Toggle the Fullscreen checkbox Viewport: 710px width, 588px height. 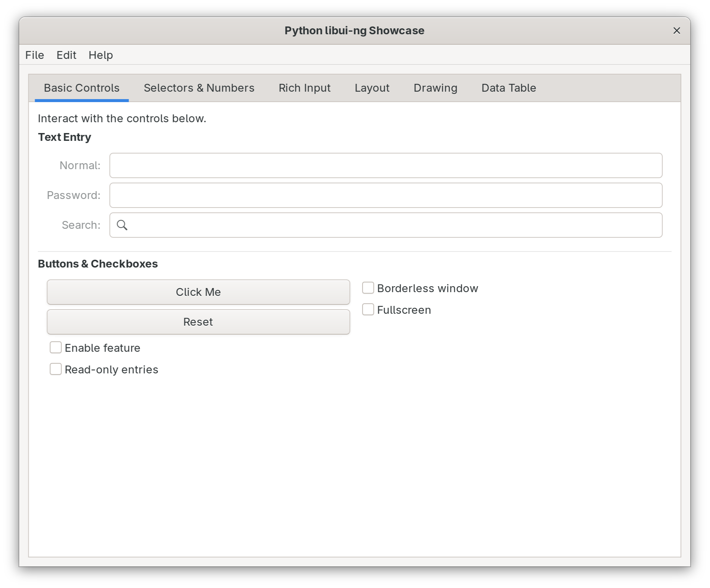pyautogui.click(x=368, y=310)
